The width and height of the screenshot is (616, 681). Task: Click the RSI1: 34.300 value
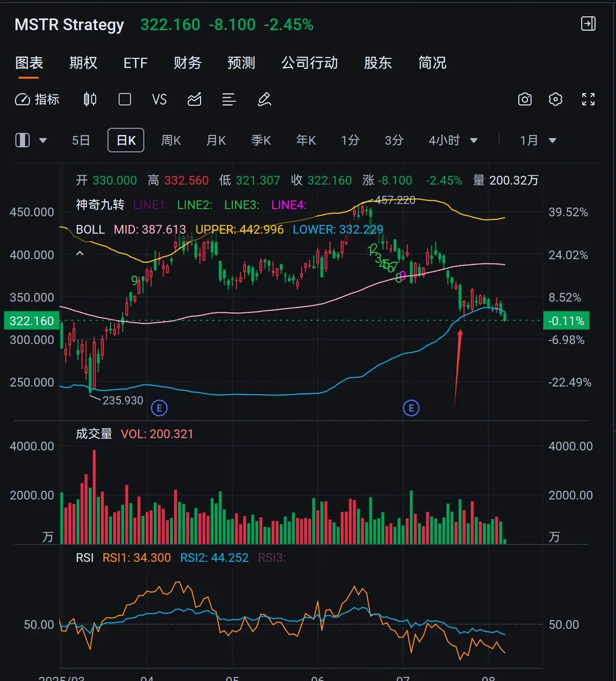tap(136, 558)
